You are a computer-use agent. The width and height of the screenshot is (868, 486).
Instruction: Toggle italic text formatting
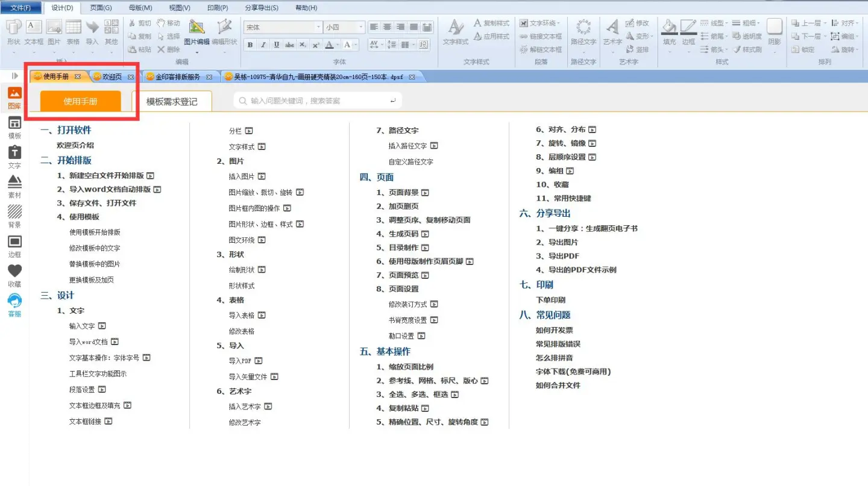tap(263, 45)
